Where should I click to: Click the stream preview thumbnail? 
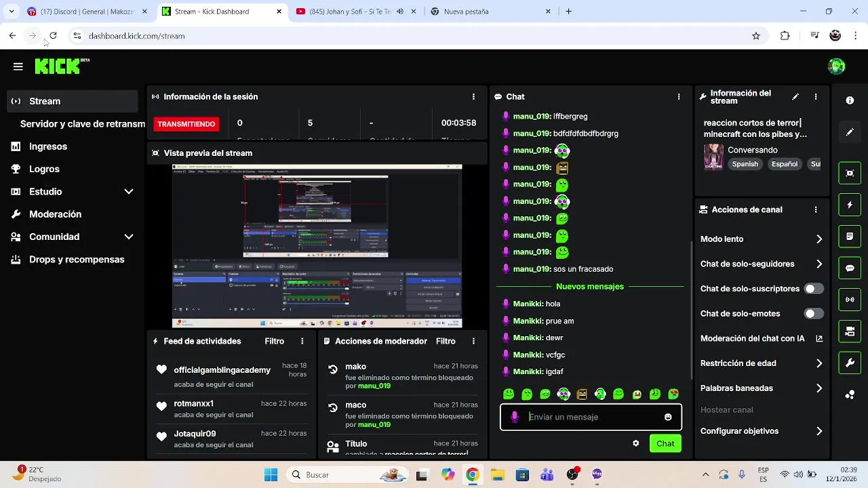[317, 246]
